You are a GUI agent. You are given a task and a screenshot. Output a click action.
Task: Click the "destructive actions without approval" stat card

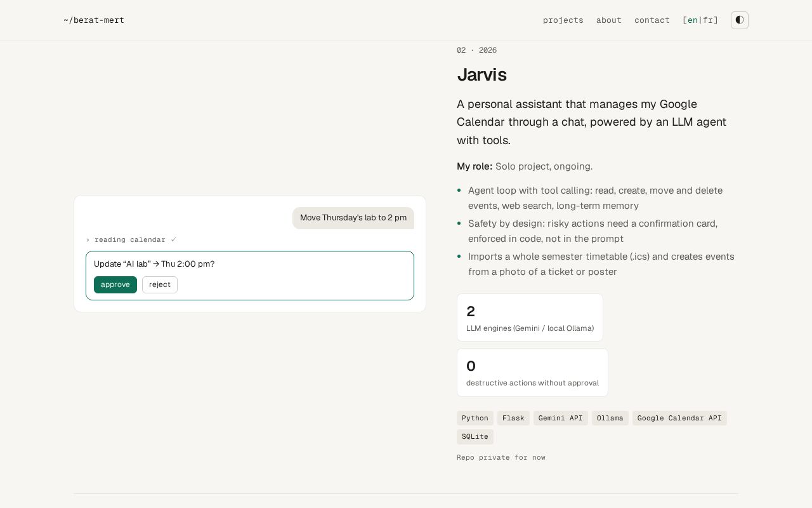tap(532, 373)
